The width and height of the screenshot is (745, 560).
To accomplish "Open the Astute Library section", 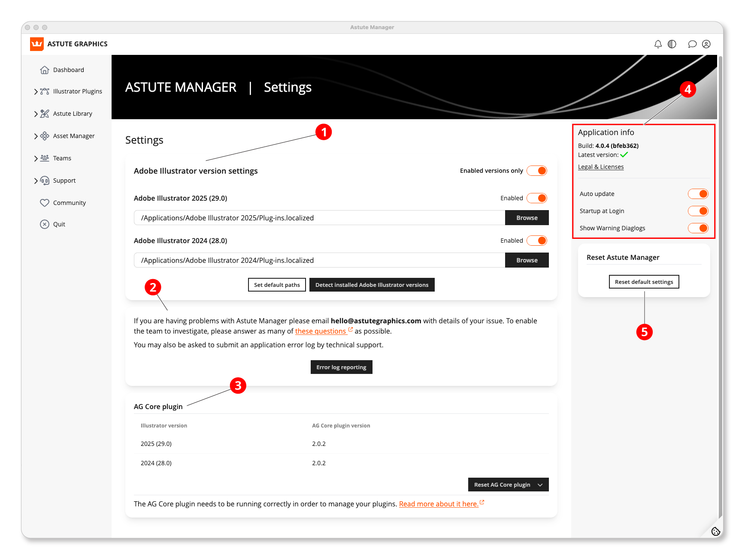I will (x=73, y=113).
